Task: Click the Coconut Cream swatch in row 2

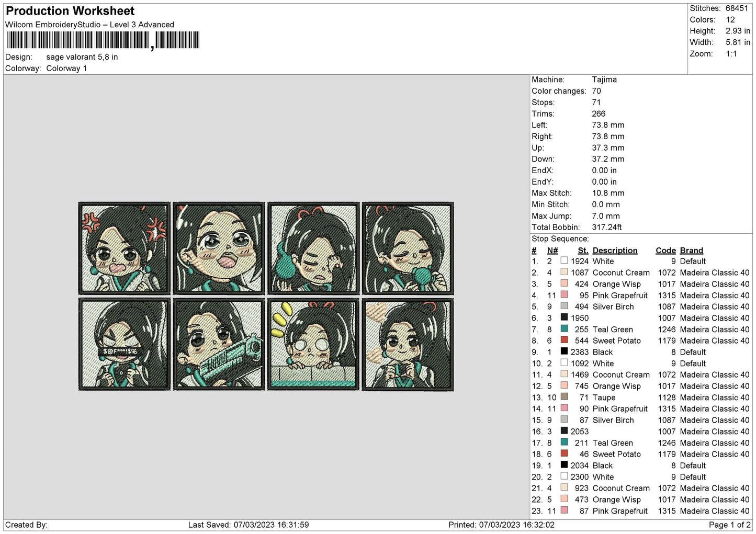Action: point(564,272)
